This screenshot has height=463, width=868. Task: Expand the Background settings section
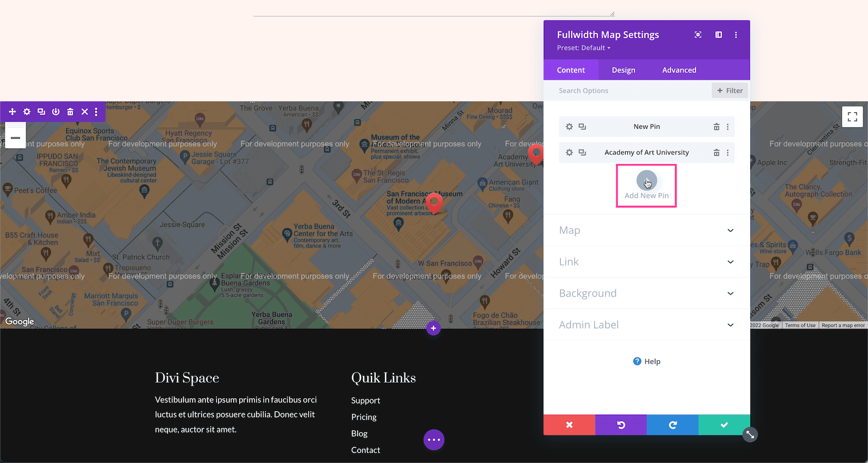pos(646,293)
